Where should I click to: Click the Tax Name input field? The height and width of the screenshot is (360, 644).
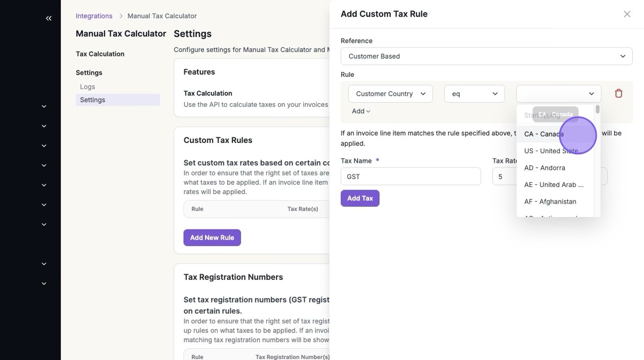point(411,176)
